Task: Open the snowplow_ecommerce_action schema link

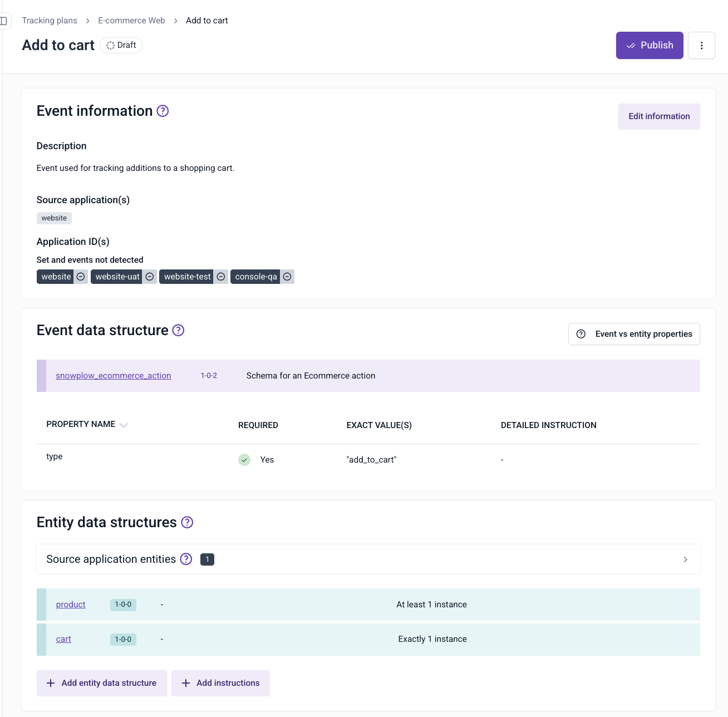Action: (x=113, y=376)
